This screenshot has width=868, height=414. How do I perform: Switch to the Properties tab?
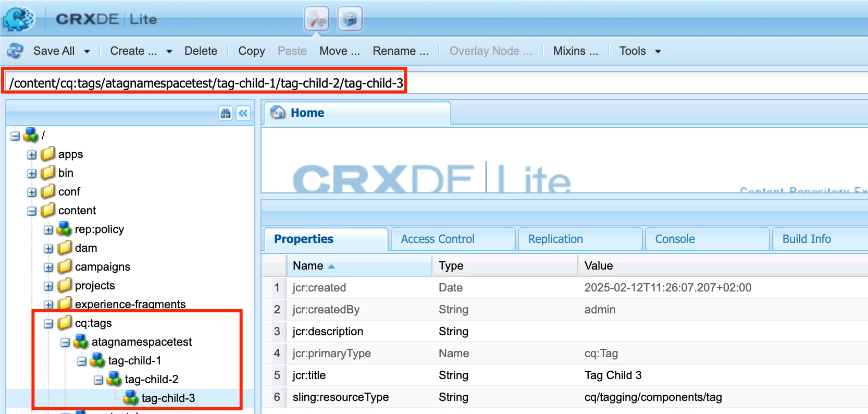[x=326, y=239]
